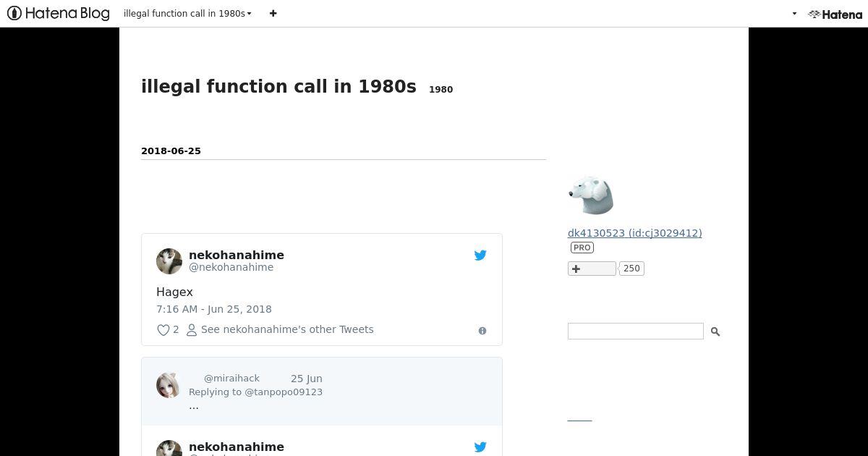Click the Twitter bird icon in first tweet
The width and height of the screenshot is (868, 456).
tap(480, 255)
